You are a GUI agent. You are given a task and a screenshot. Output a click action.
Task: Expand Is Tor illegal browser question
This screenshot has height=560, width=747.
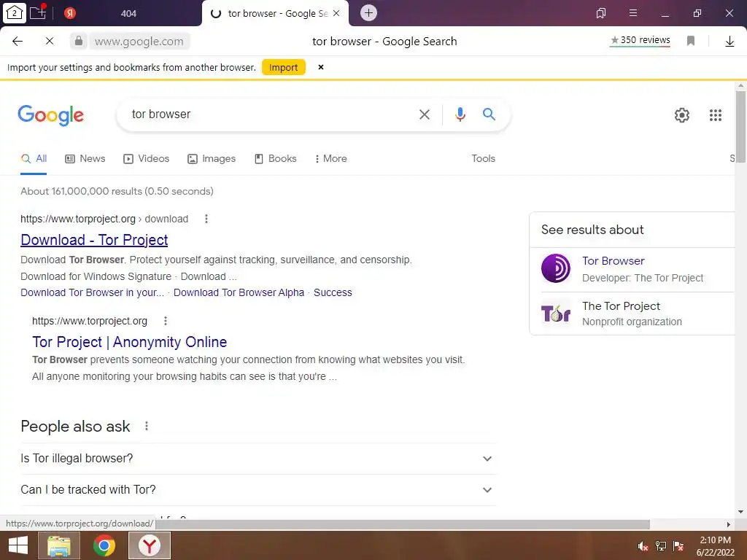click(258, 459)
